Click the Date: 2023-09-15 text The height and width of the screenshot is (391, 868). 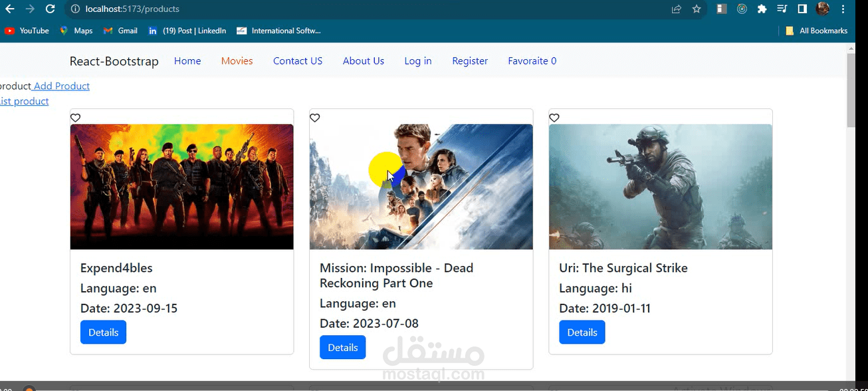[129, 309]
